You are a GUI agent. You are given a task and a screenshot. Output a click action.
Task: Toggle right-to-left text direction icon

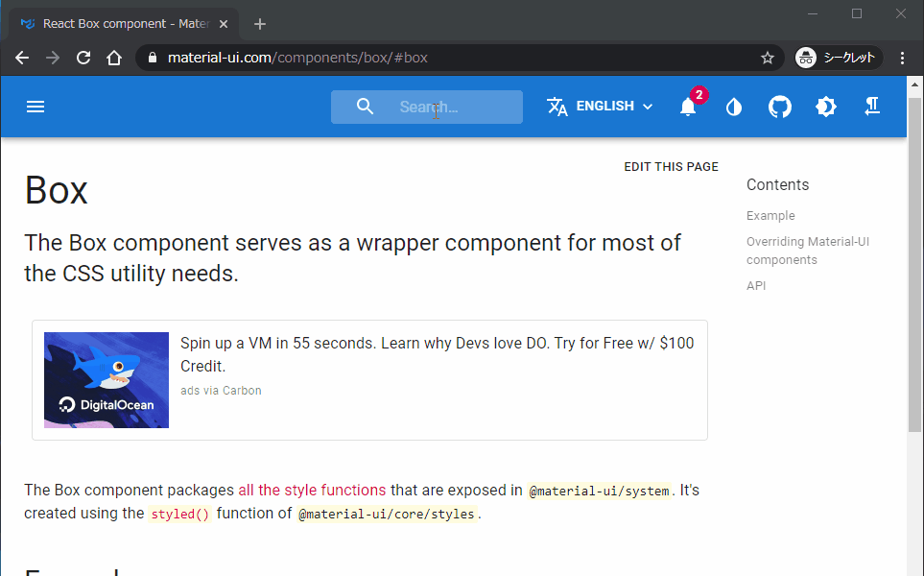tap(872, 107)
